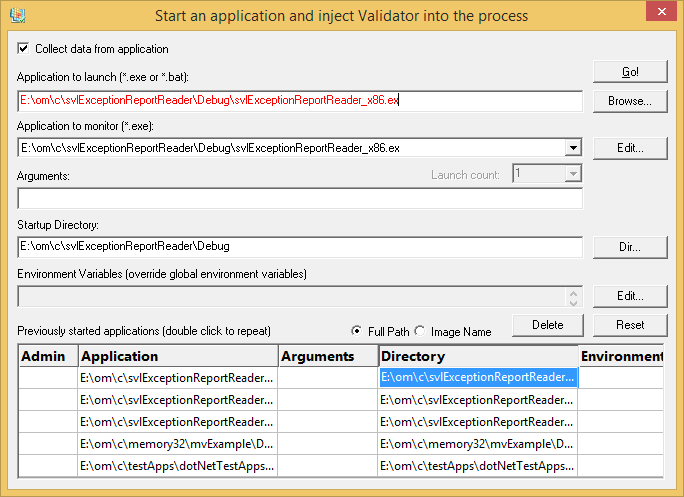
Task: Click the Go! button
Action: point(630,72)
